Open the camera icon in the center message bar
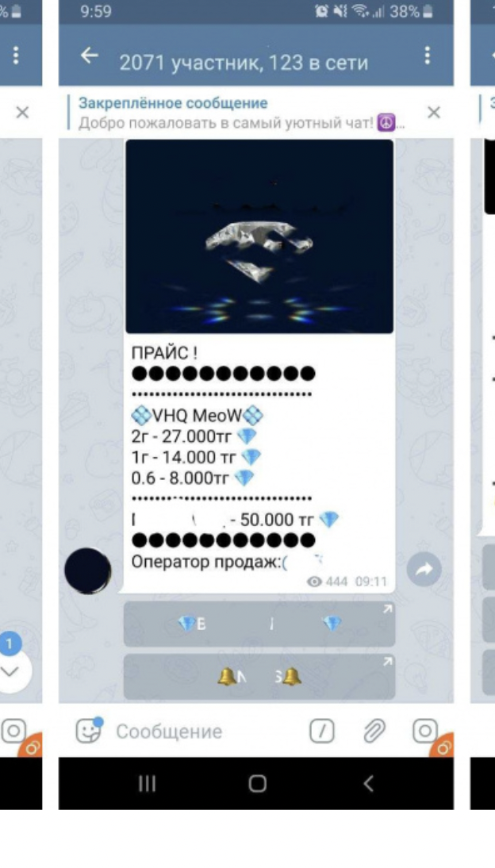495x868 pixels. [424, 732]
